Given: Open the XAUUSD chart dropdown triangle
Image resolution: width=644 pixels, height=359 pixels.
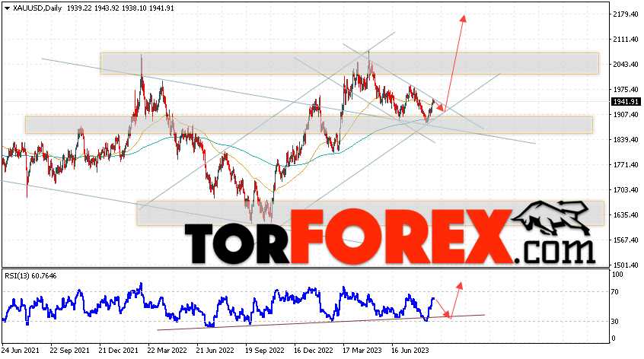Looking at the screenshot, I should pos(7,8).
